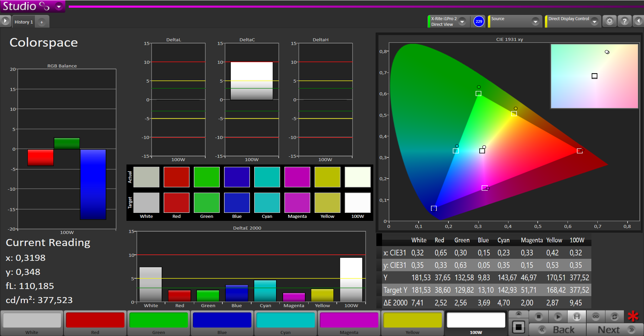Switch to the History 1 tab
Image resolution: width=644 pixels, height=336 pixels.
24,22
